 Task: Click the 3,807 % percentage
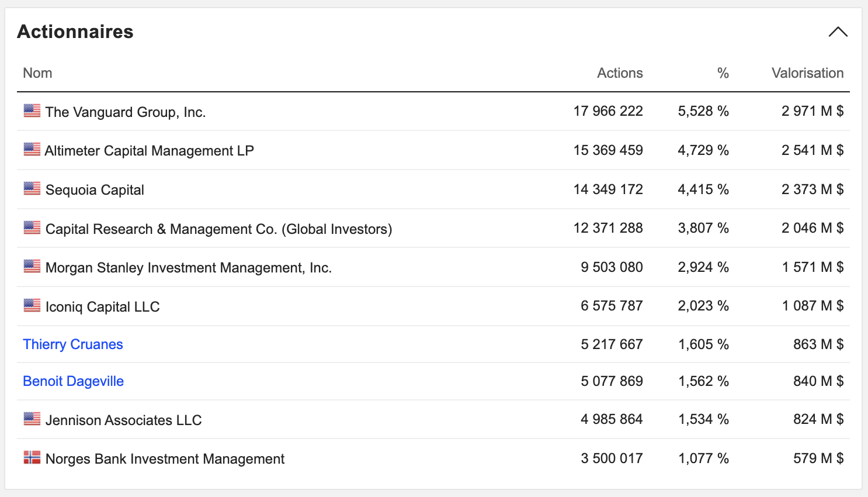(703, 228)
